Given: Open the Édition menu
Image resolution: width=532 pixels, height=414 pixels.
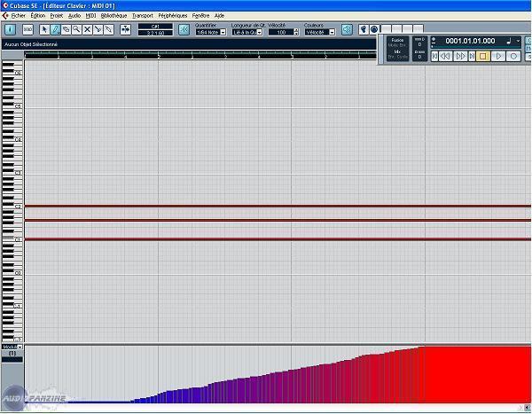Looking at the screenshot, I should pyautogui.click(x=37, y=16).
